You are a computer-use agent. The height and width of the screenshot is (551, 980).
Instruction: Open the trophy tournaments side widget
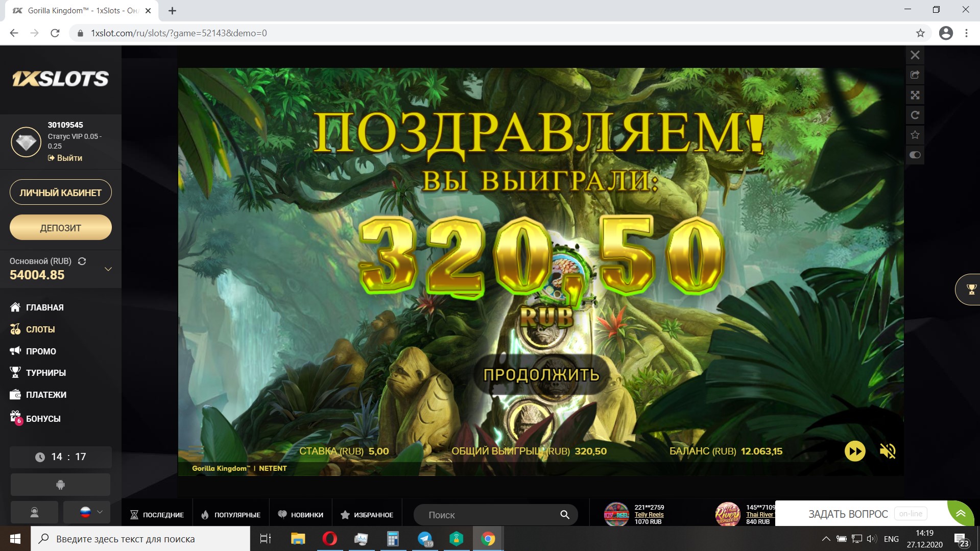click(x=970, y=290)
